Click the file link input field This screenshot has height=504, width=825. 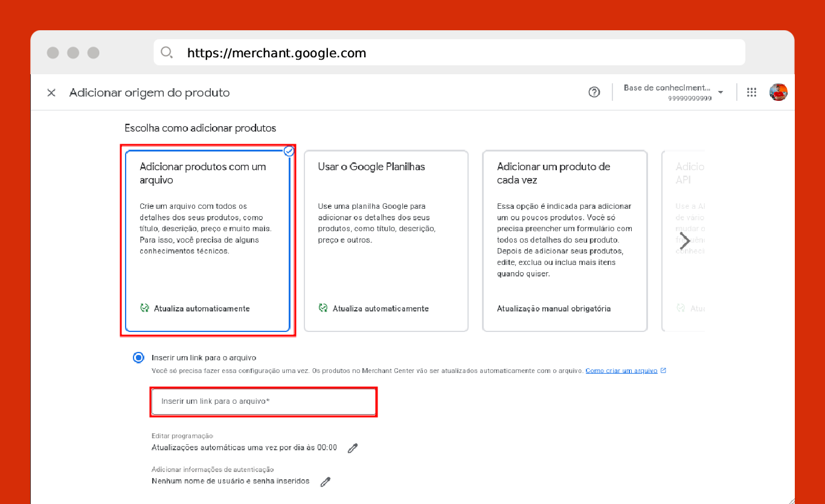pos(263,401)
